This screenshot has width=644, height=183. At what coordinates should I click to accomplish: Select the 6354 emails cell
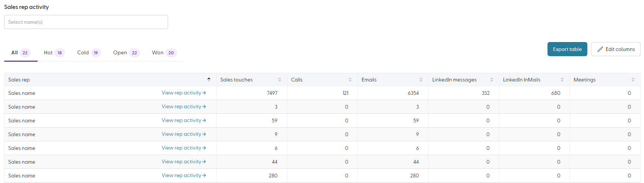393,93
